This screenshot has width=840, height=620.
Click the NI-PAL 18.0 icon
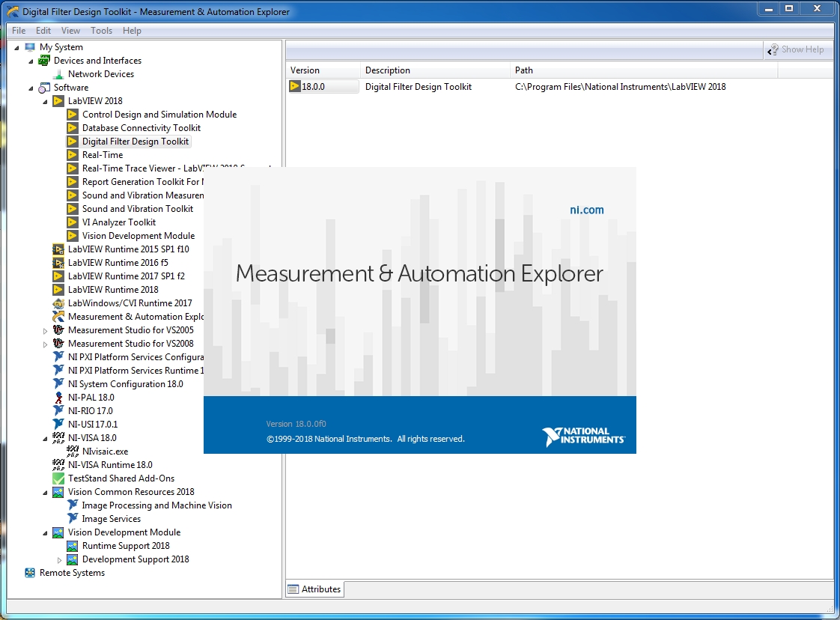[x=58, y=397]
